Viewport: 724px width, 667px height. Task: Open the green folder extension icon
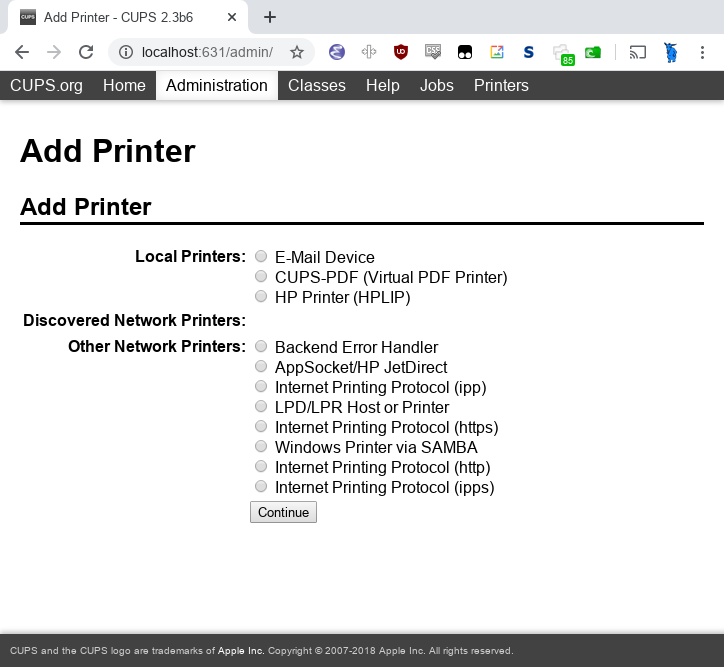[593, 53]
